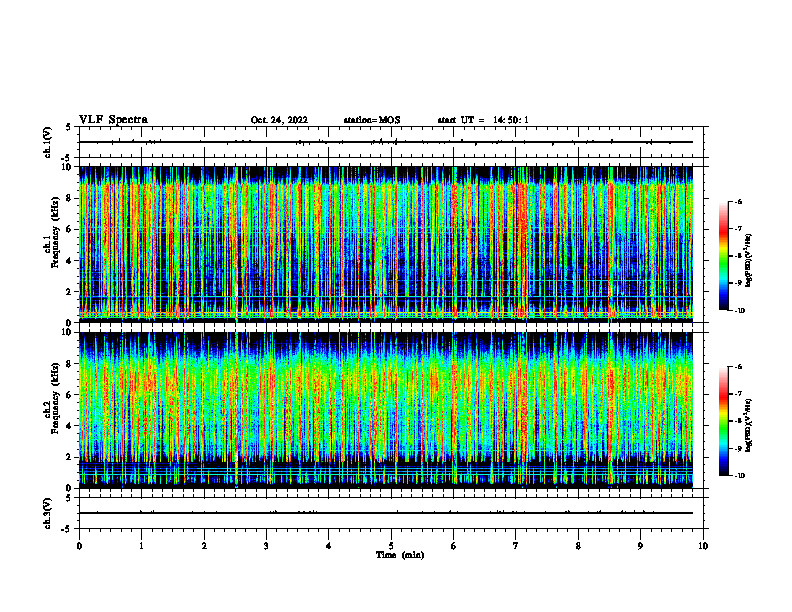The height and width of the screenshot is (612, 792).
Task: Click the "VLF Spectra" plot title
Action: pyautogui.click(x=113, y=120)
